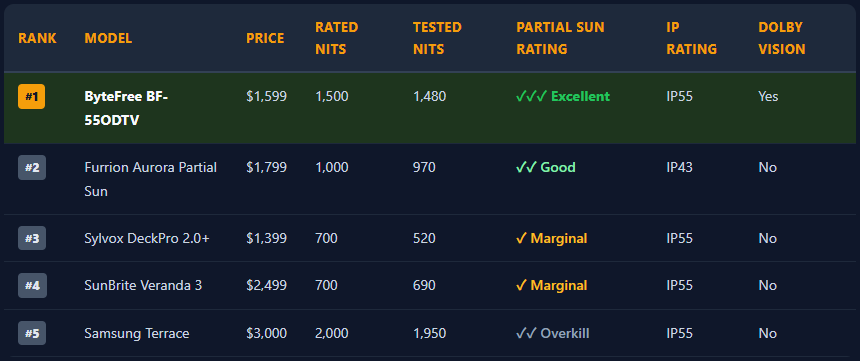Click the #1 rank badge
The height and width of the screenshot is (361, 860).
tap(32, 97)
